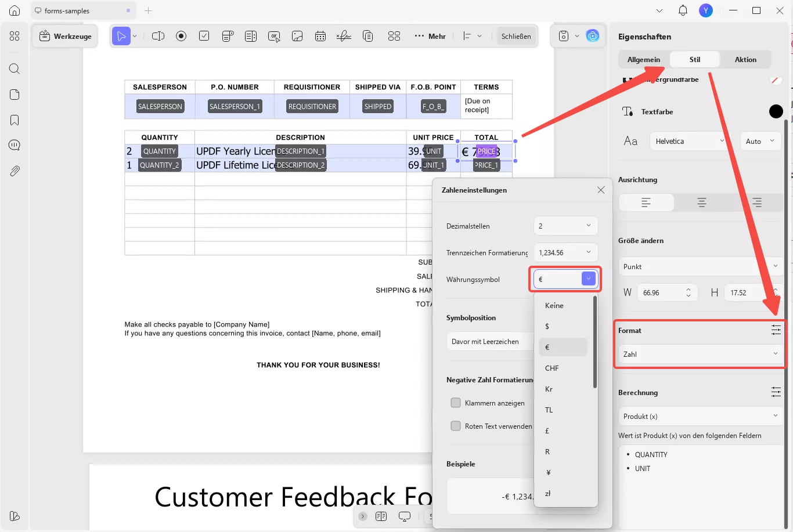The width and height of the screenshot is (793, 532).
Task: Open the search icon in left sidebar
Action: [15, 69]
